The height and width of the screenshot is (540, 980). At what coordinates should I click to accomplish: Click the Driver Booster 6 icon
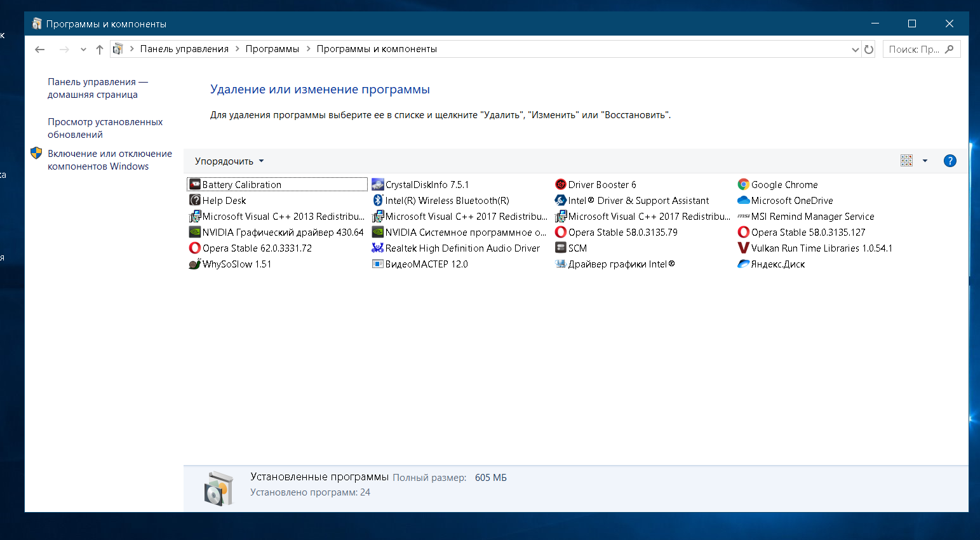click(561, 184)
